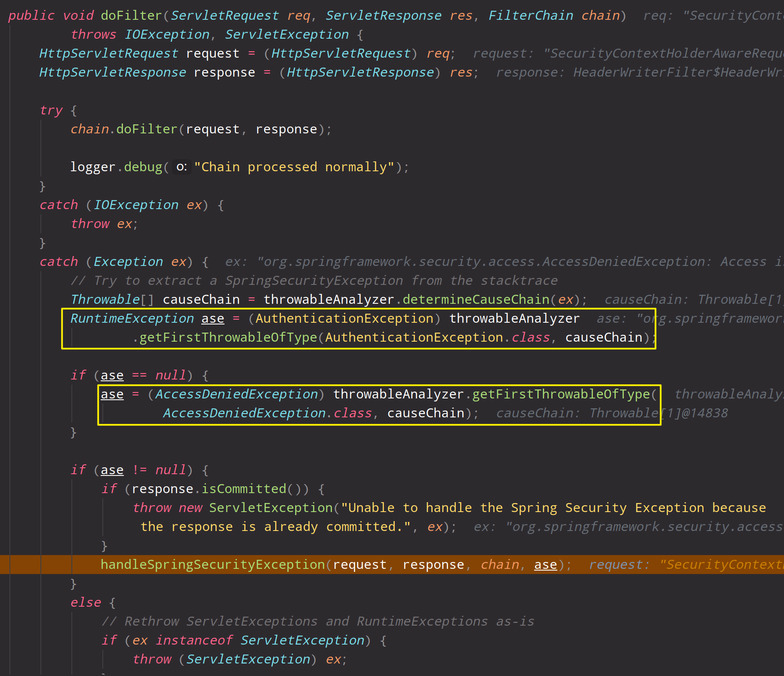The height and width of the screenshot is (676, 784).
Task: Click the 'o:' parameter hint in logger.debug
Action: [181, 167]
